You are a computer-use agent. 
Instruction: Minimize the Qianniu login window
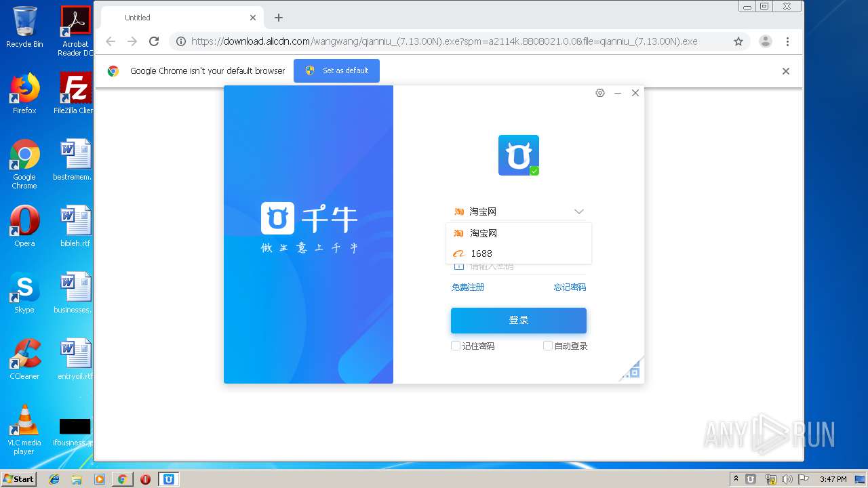(x=618, y=93)
